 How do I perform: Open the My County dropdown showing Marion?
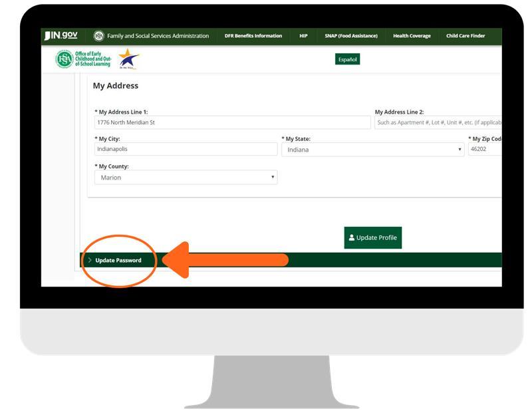[x=186, y=178]
